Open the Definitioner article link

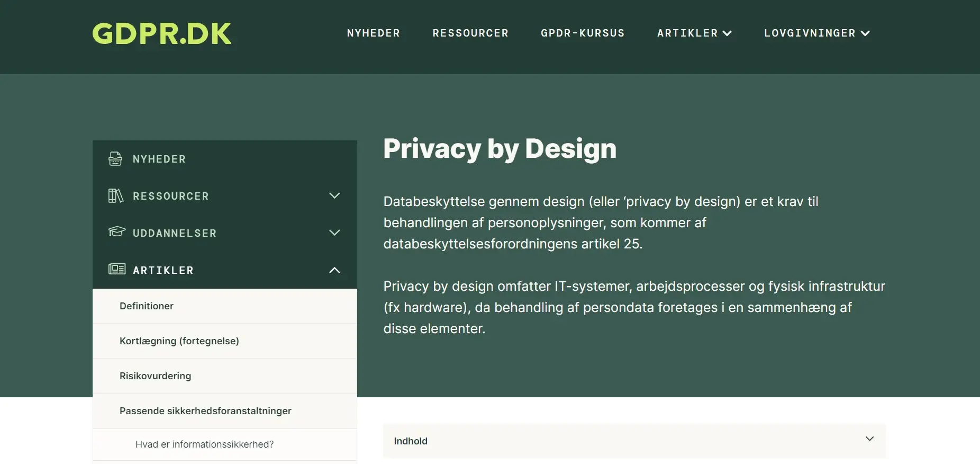[x=147, y=306]
